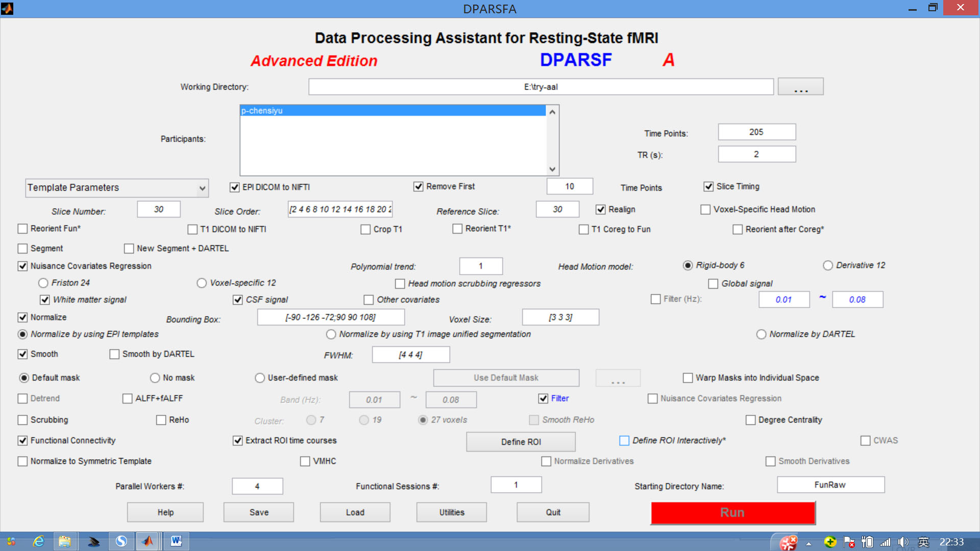
Task: Click the black hat taskbar icon
Action: 93,541
